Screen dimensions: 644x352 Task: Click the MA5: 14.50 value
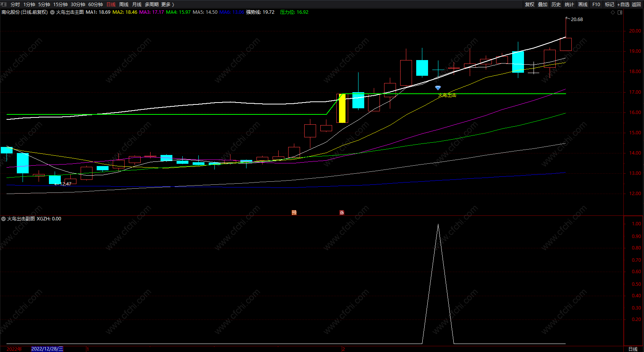(205, 12)
